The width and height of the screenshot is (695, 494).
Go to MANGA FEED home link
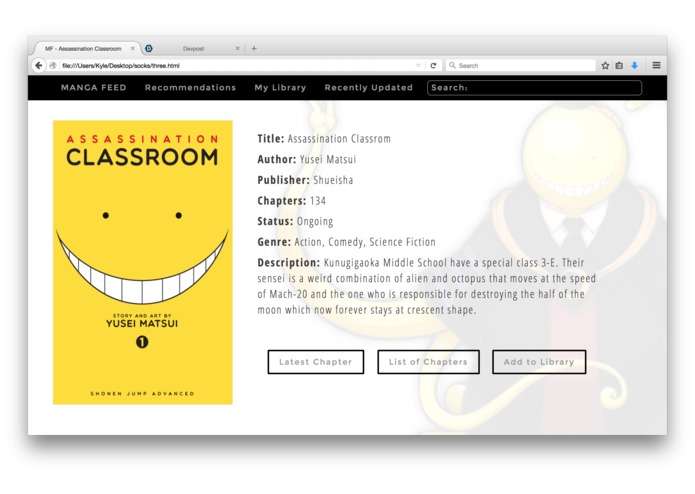click(x=94, y=88)
